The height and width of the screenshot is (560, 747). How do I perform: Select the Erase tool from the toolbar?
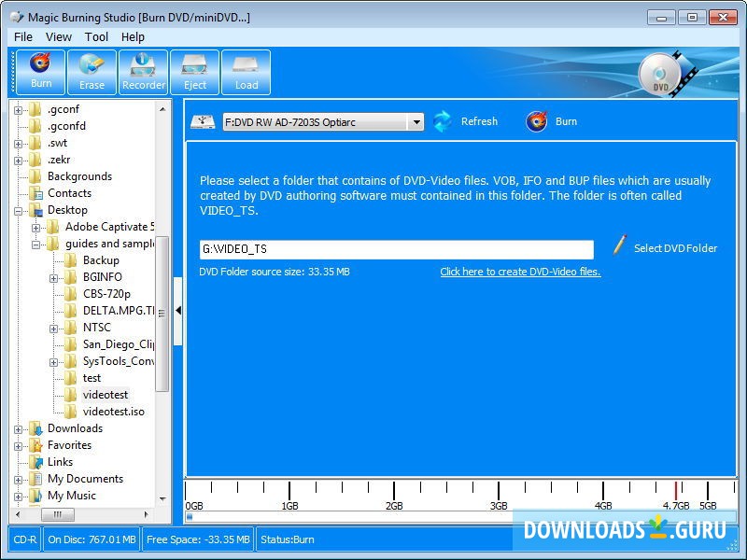tap(92, 72)
